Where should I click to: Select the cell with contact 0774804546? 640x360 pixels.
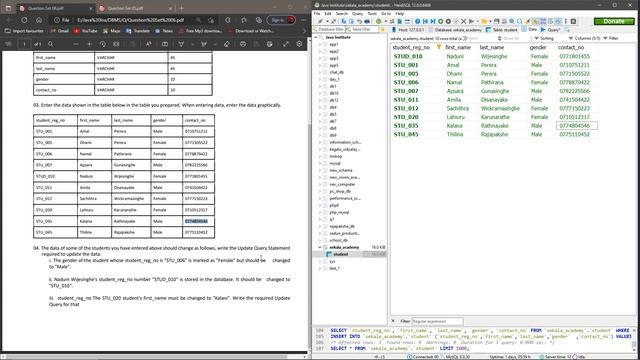(576, 126)
